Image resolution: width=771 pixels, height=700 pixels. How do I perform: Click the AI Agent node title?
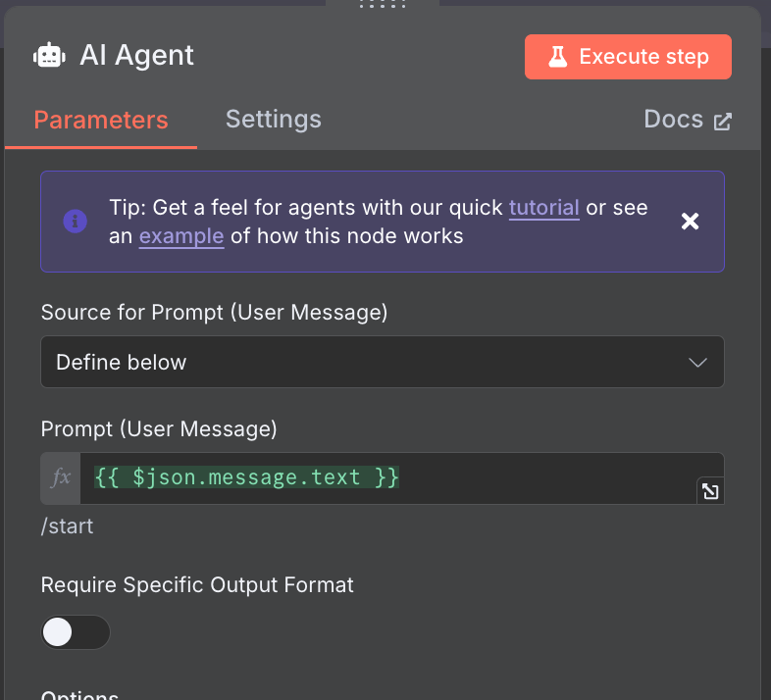click(x=137, y=56)
